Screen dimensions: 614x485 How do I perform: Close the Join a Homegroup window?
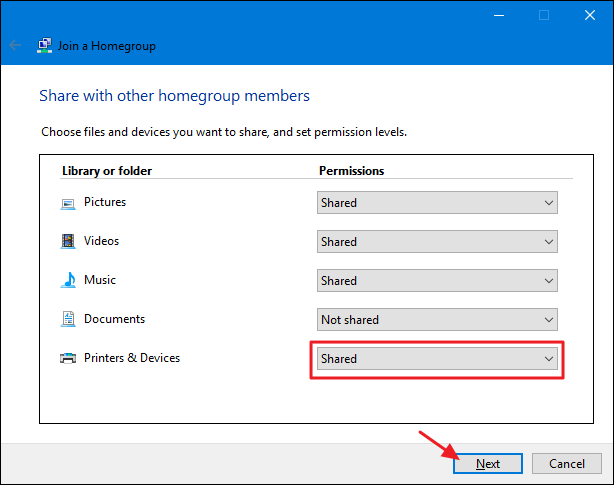[590, 15]
